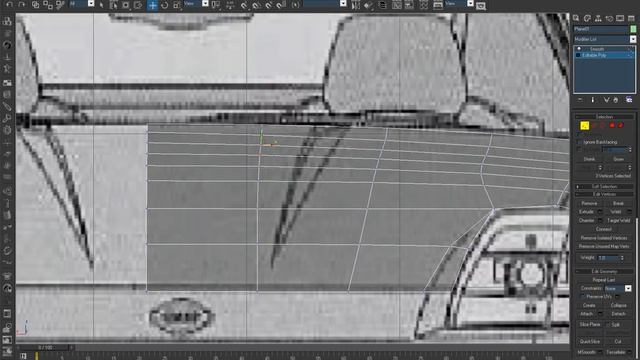This screenshot has width=640, height=360.
Task: Open the Modify tab in command panel
Action: (x=587, y=18)
